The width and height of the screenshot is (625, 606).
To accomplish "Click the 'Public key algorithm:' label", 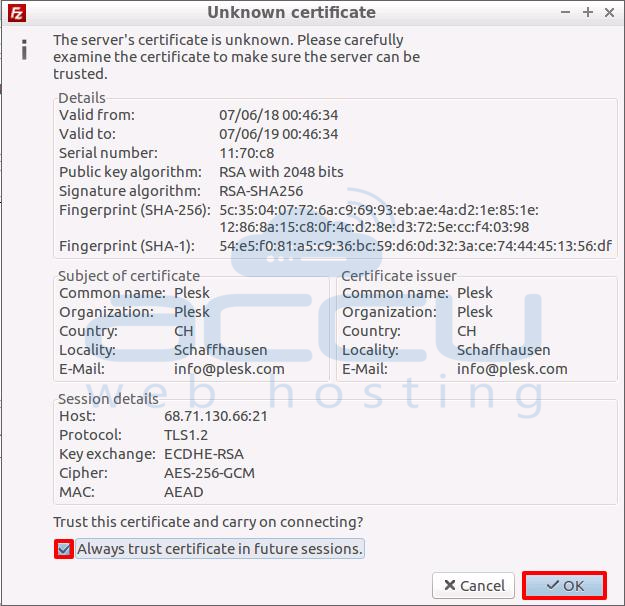I will coord(130,172).
